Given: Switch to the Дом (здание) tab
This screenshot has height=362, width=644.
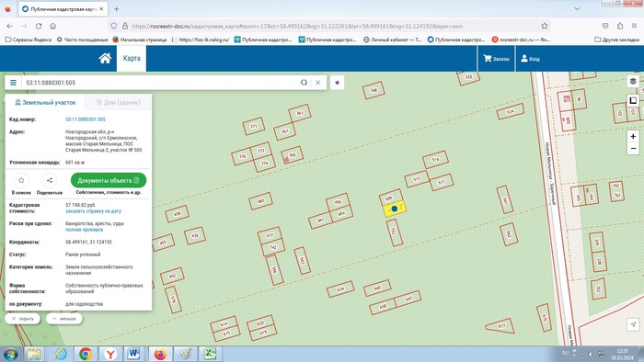Looking at the screenshot, I should (119, 103).
